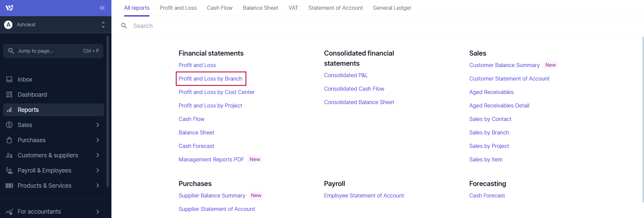Click the Wafeq logo icon

point(9,8)
